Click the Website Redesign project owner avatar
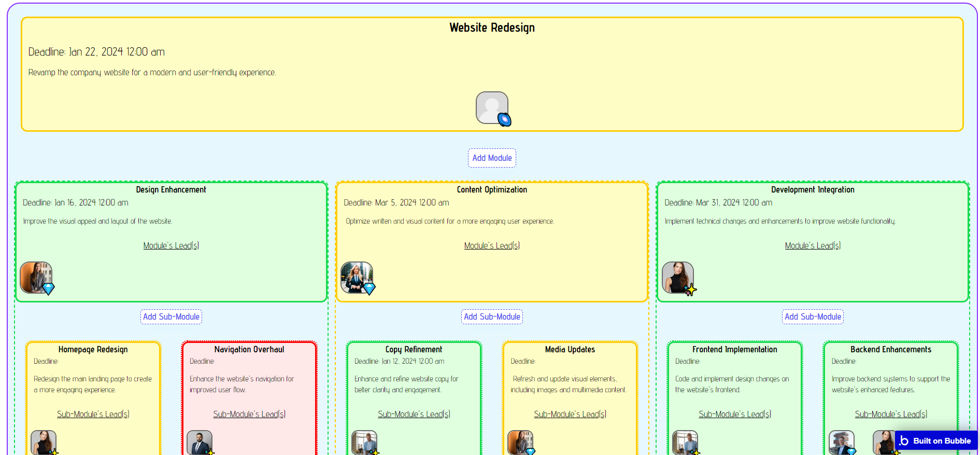This screenshot has height=455, width=980. click(492, 108)
